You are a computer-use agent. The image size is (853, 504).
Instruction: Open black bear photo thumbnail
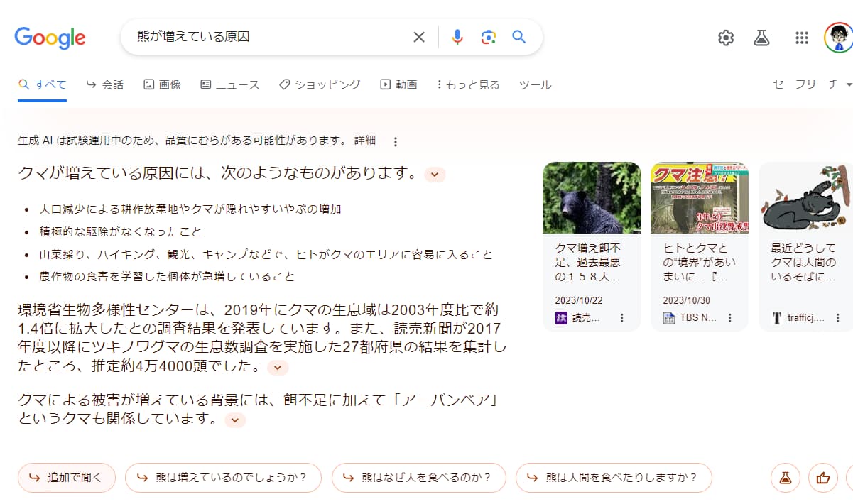[592, 198]
